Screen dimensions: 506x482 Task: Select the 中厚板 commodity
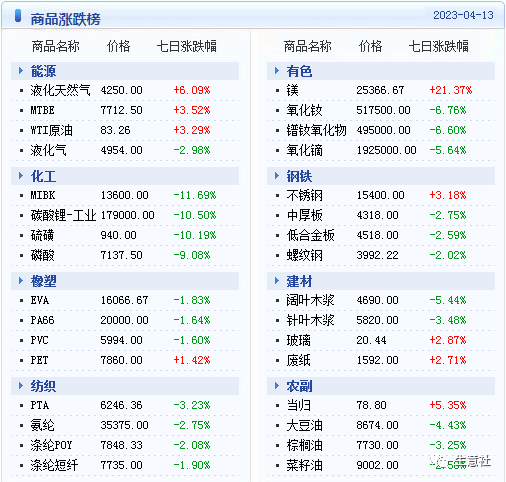click(304, 215)
